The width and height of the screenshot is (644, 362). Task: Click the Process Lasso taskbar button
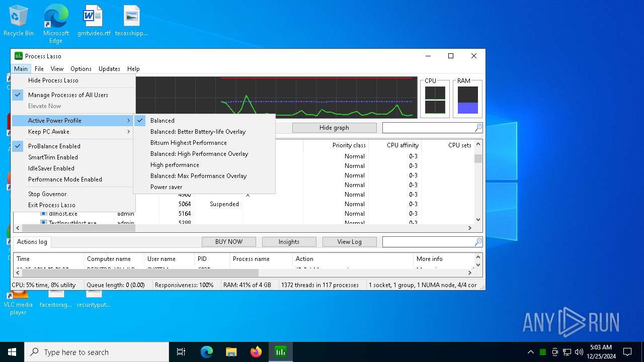(280, 352)
